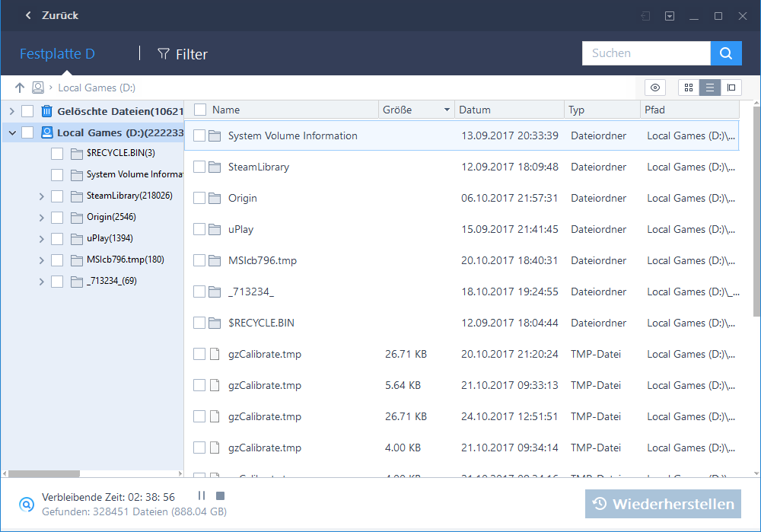This screenshot has height=532, width=761.
Task: Stop the running scan
Action: click(220, 496)
